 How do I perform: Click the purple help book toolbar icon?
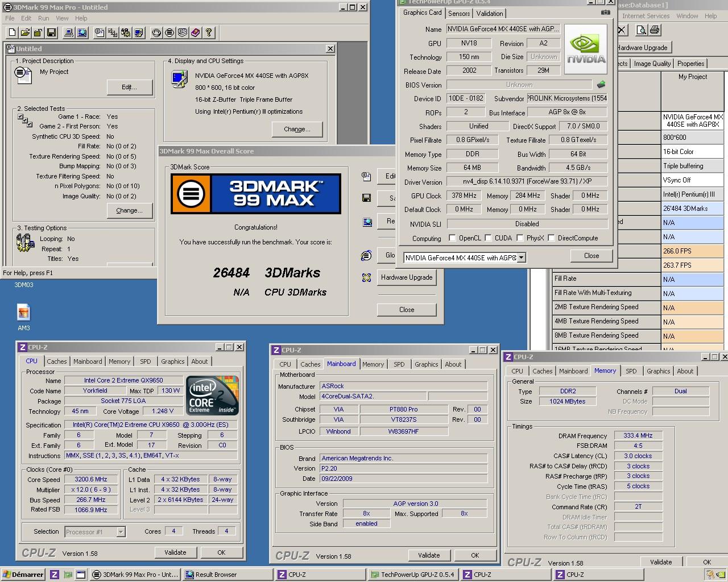(x=196, y=33)
